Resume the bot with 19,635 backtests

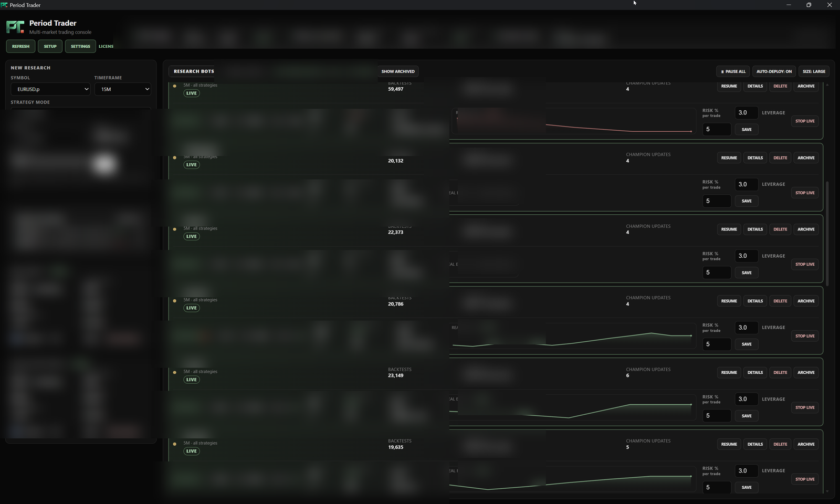tap(729, 444)
